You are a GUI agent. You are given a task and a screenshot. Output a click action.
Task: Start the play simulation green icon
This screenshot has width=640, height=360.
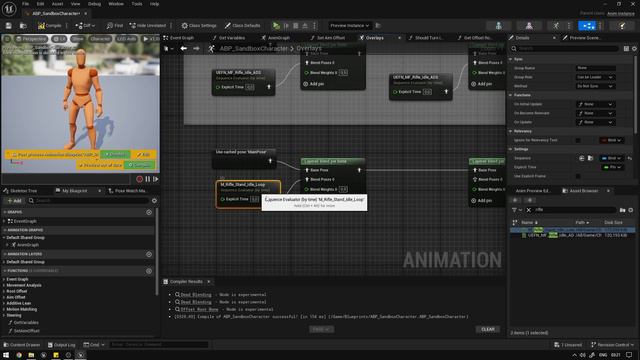pos(276,25)
